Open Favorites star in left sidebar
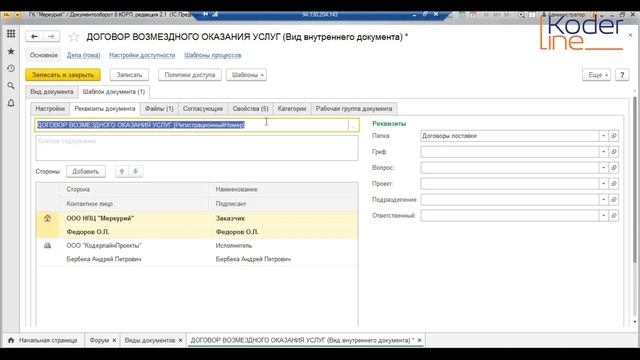 coord(11,51)
